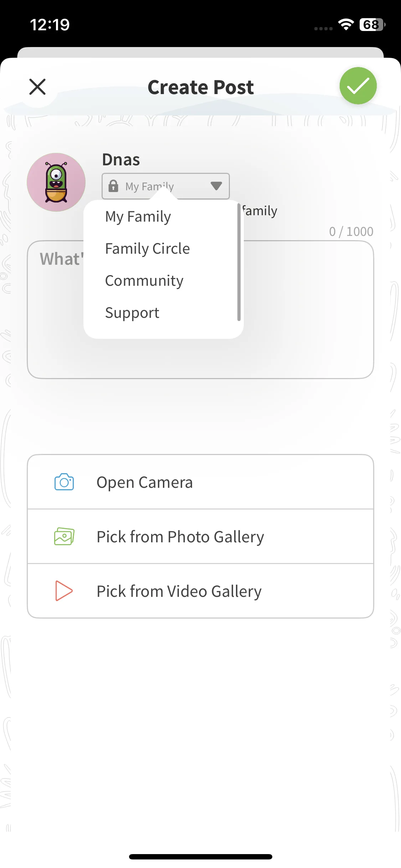Tap the green photo gallery icon
This screenshot has height=868, width=401.
[64, 537]
